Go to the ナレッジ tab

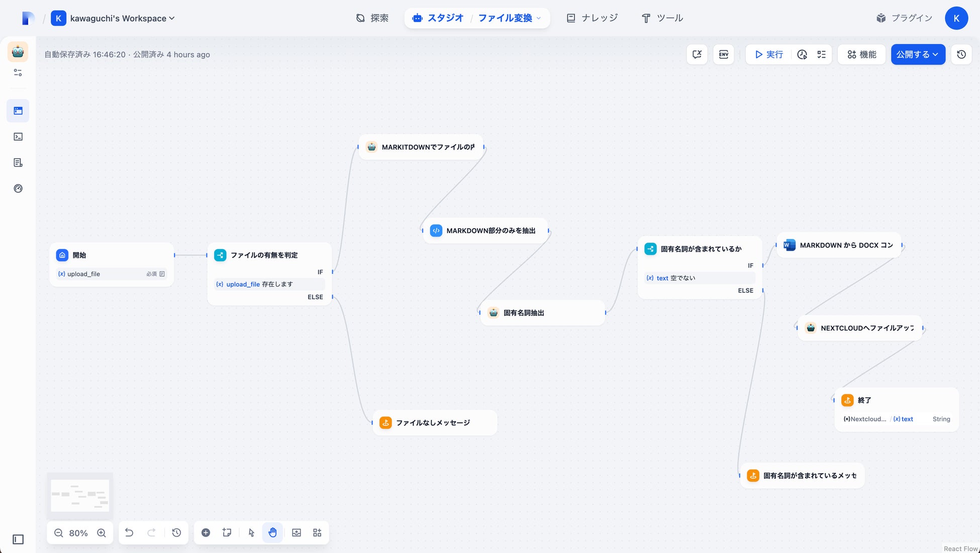(592, 18)
